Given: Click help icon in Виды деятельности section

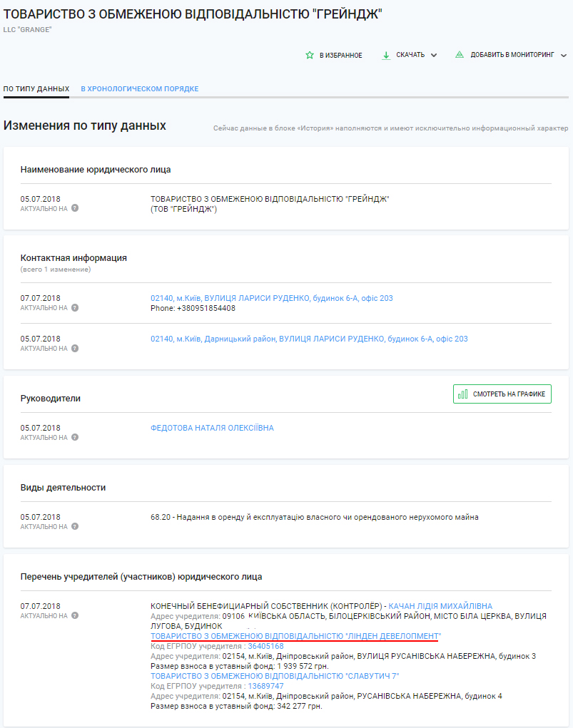Looking at the screenshot, I should [x=75, y=527].
